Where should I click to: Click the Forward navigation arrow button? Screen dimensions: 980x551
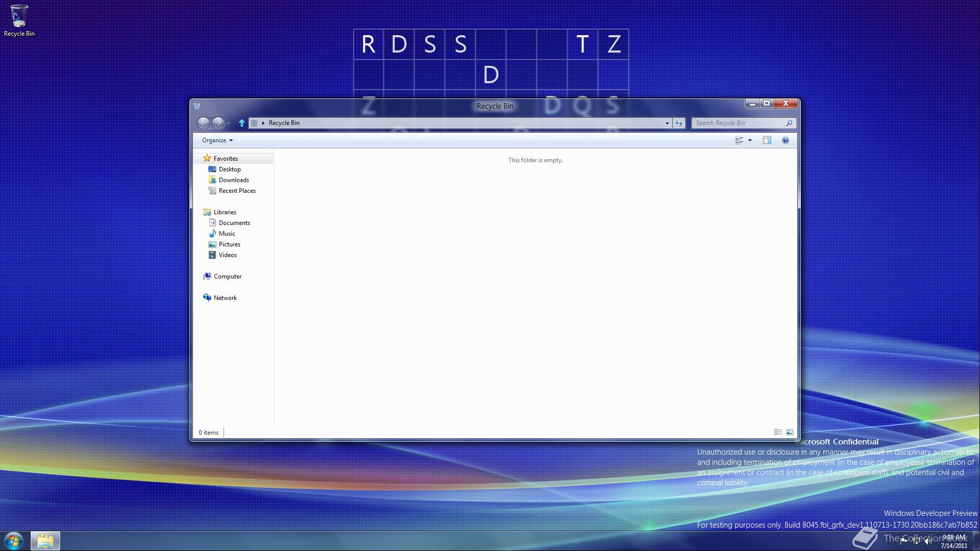click(218, 123)
